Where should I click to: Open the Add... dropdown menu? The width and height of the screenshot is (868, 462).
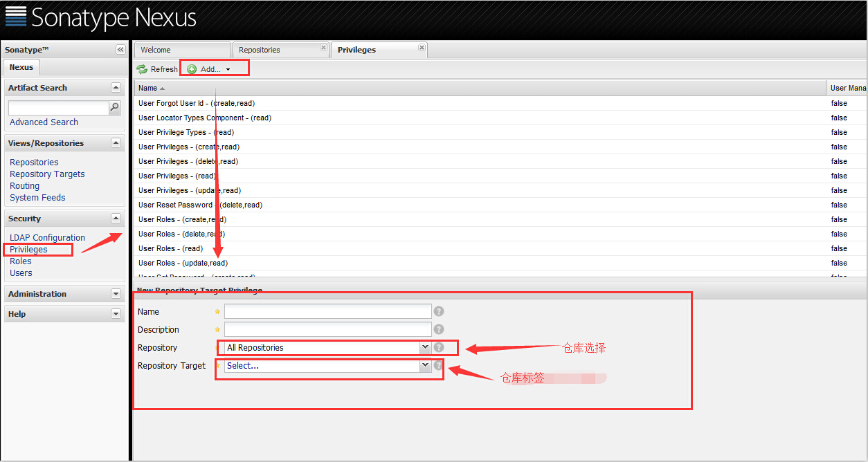pos(209,69)
